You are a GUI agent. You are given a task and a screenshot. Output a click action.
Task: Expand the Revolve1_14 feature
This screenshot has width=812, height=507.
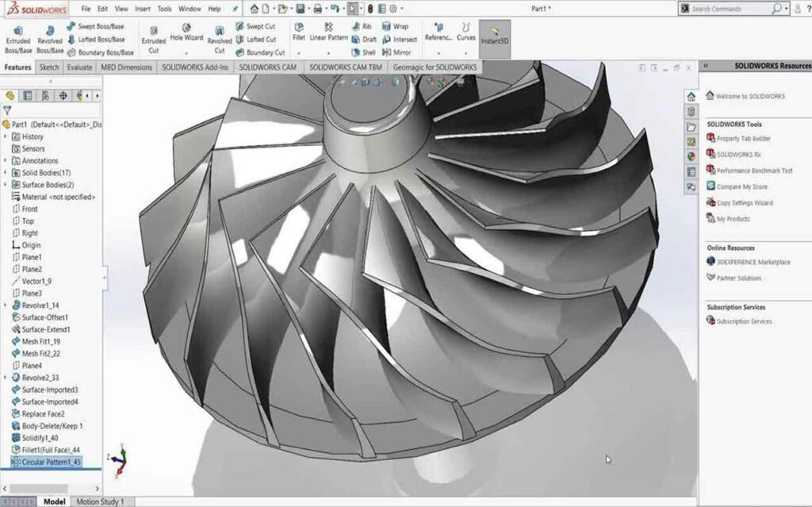point(6,305)
